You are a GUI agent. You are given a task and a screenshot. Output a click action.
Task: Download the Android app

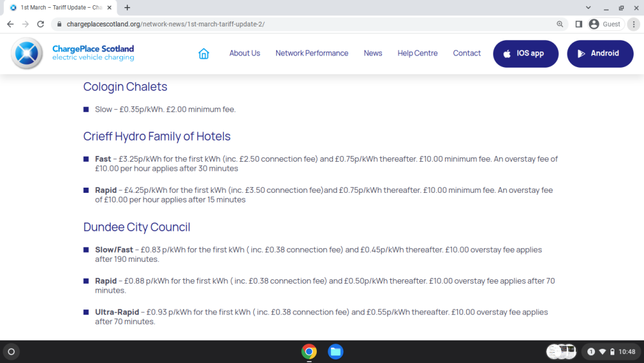(600, 54)
